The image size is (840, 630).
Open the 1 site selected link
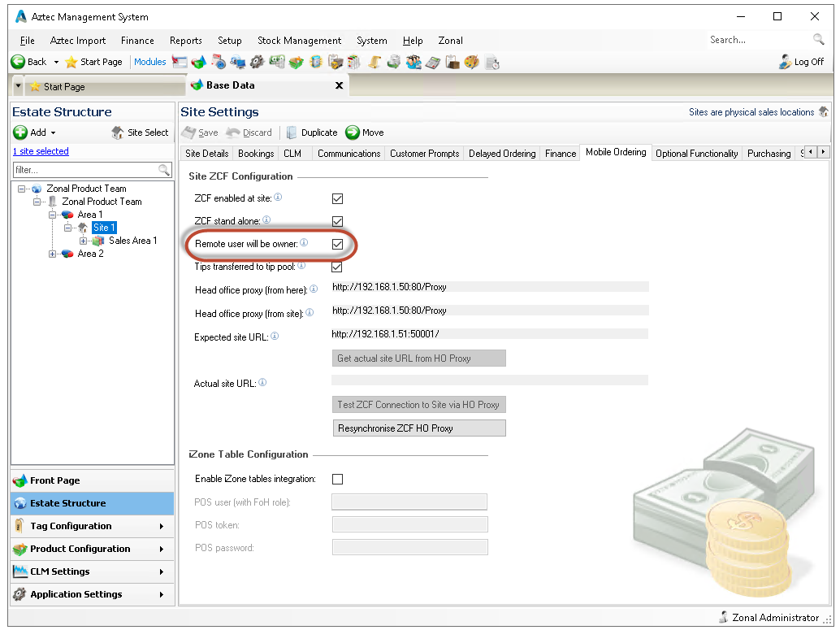(x=41, y=152)
